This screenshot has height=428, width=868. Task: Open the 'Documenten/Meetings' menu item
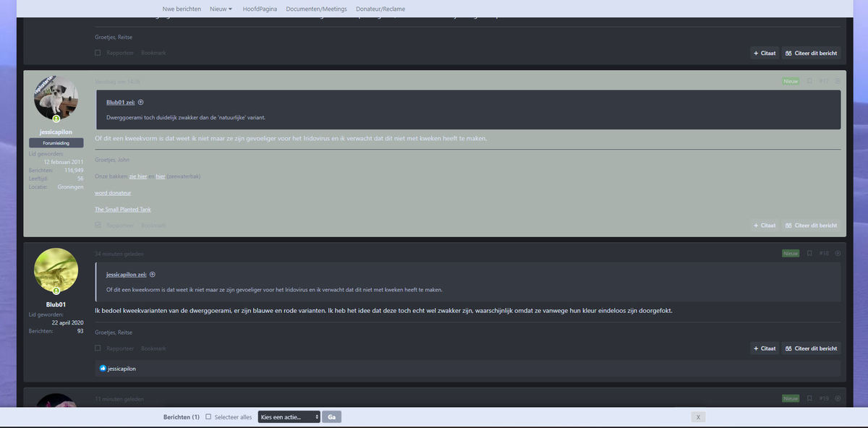316,9
